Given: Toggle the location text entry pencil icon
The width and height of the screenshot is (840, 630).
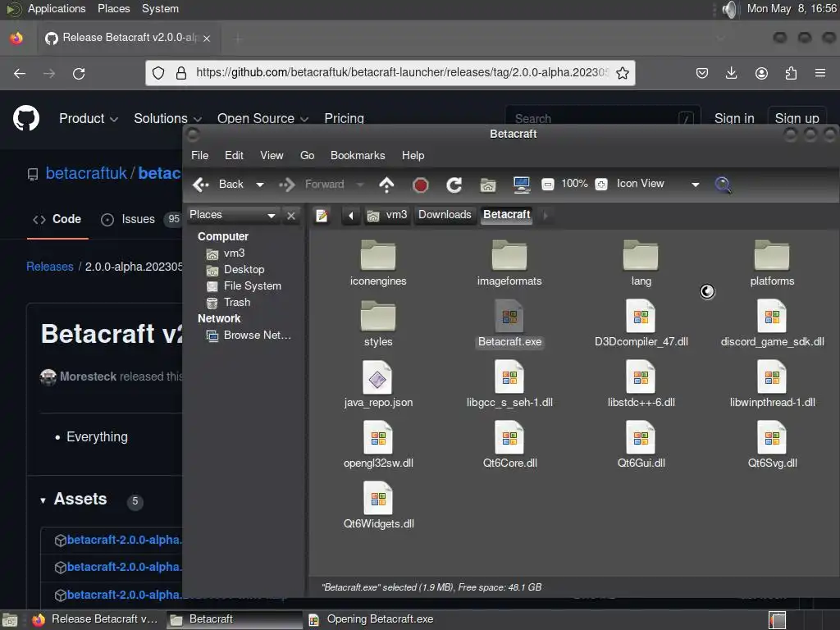Looking at the screenshot, I should [322, 216].
